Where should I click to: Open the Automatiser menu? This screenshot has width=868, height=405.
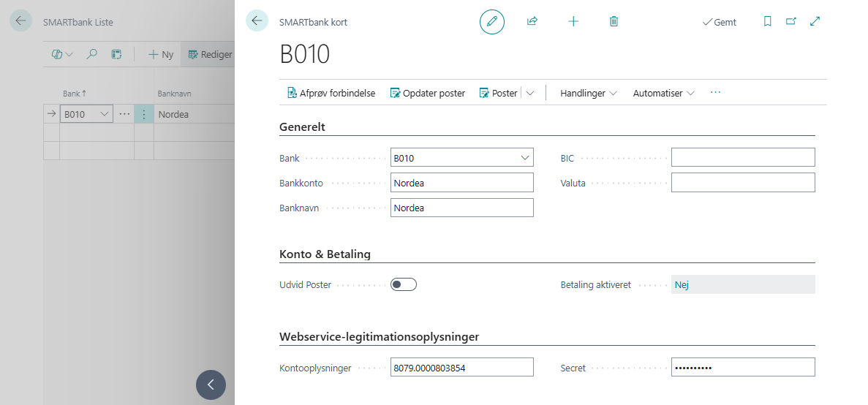(663, 94)
